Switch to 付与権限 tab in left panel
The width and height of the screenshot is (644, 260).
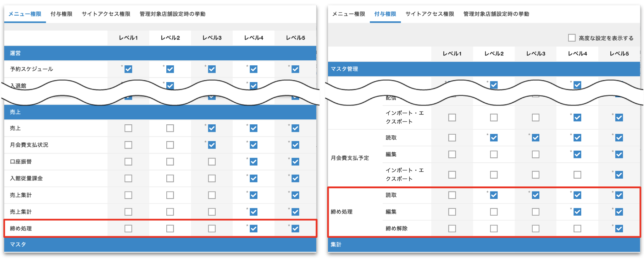coord(61,14)
